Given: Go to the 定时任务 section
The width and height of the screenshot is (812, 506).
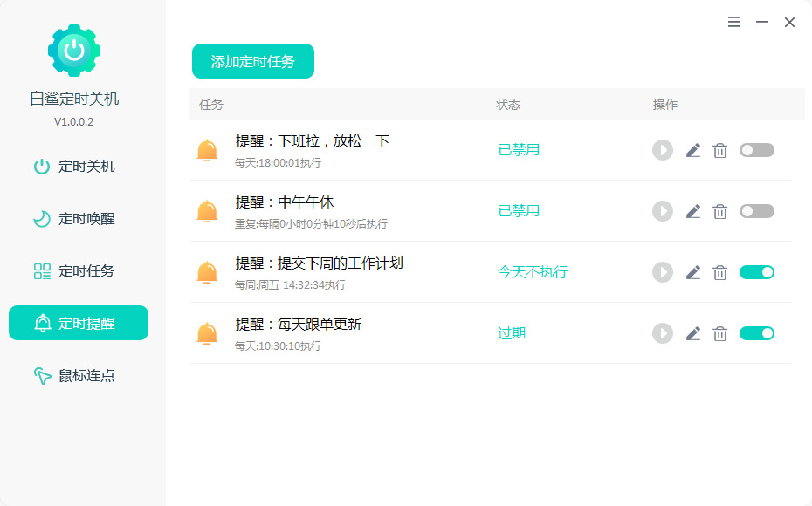Looking at the screenshot, I should click(78, 271).
